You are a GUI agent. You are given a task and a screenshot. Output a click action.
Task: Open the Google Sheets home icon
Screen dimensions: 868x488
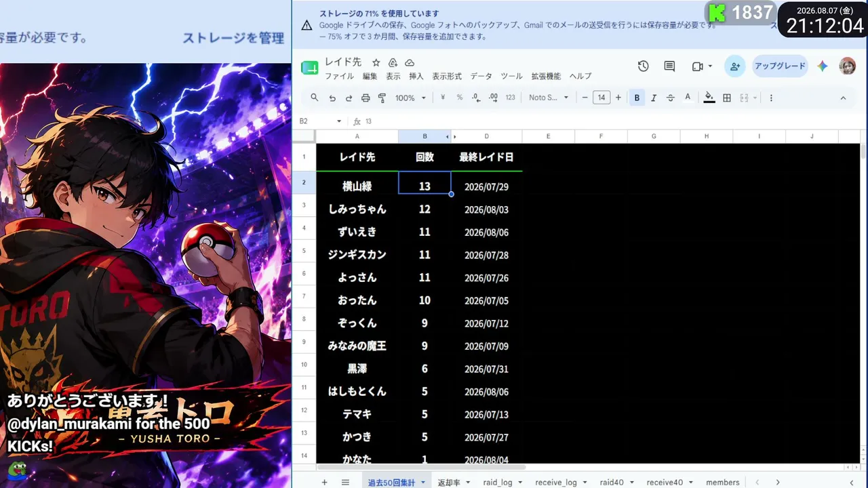309,67
